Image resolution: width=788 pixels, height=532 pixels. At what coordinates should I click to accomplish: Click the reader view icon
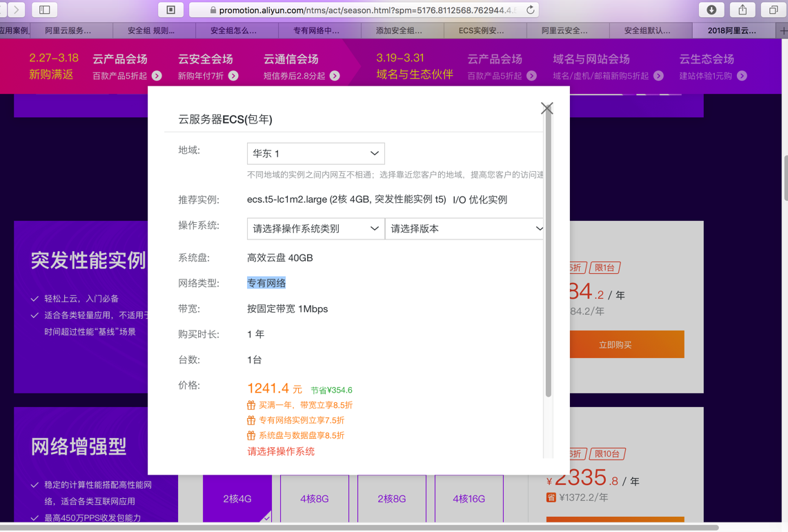tap(171, 10)
